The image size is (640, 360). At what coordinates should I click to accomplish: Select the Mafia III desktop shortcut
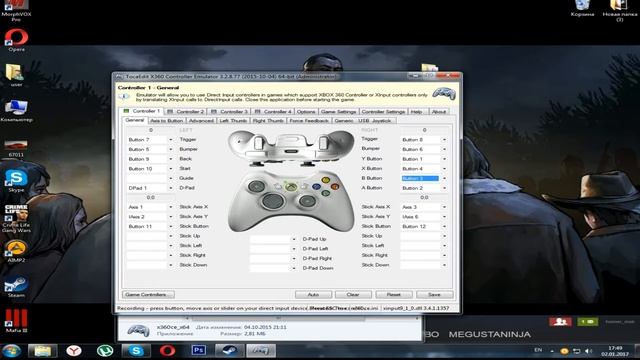[x=16, y=321]
